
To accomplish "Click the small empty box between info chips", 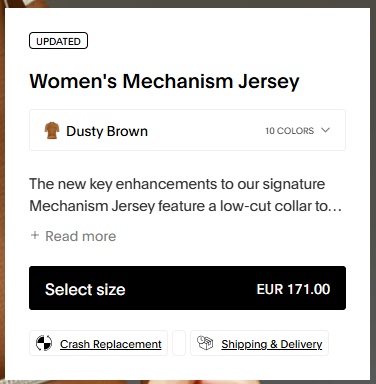I will [x=179, y=343].
